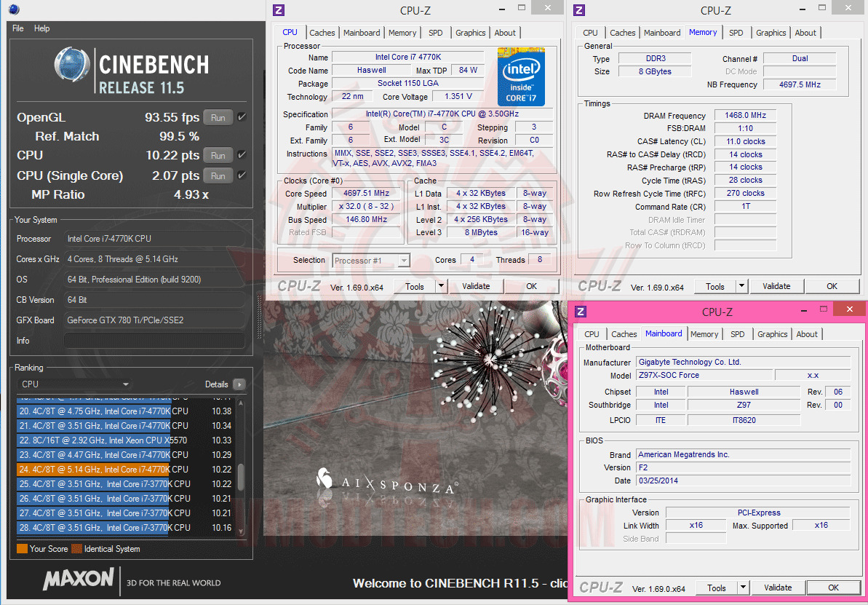Select ranking entry 28 scoring 10.16
The height and width of the screenshot is (605, 868).
coord(126,527)
